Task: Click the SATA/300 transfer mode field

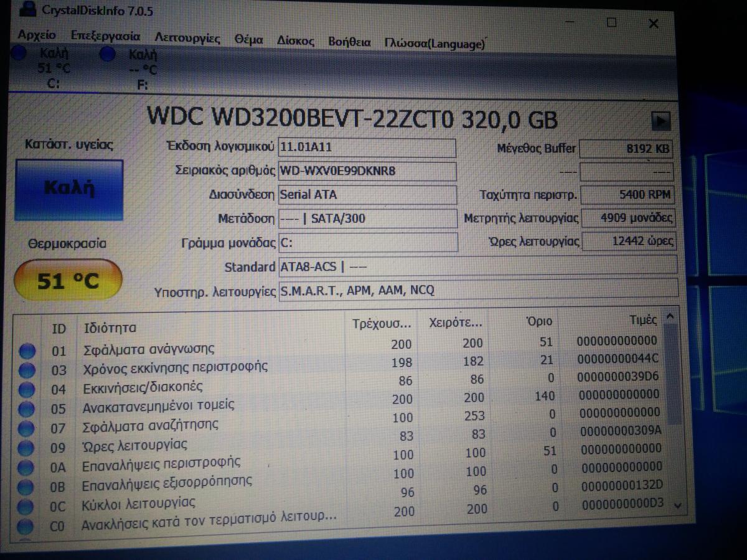Action: point(367,219)
